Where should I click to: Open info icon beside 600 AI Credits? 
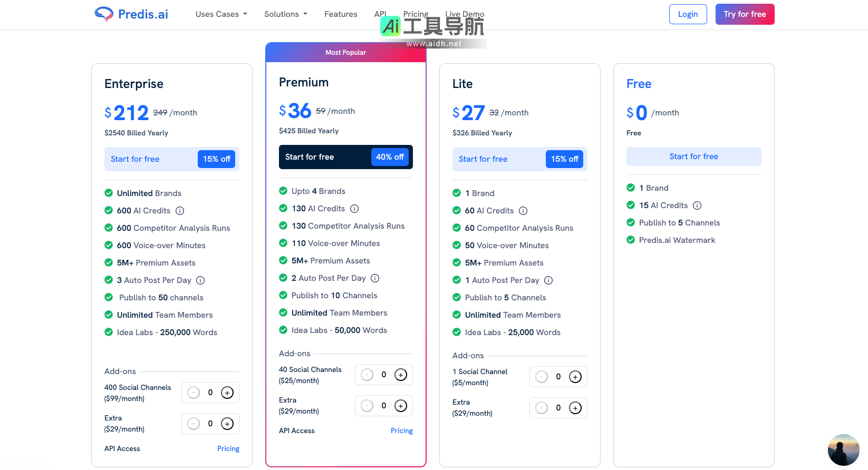[x=180, y=211]
